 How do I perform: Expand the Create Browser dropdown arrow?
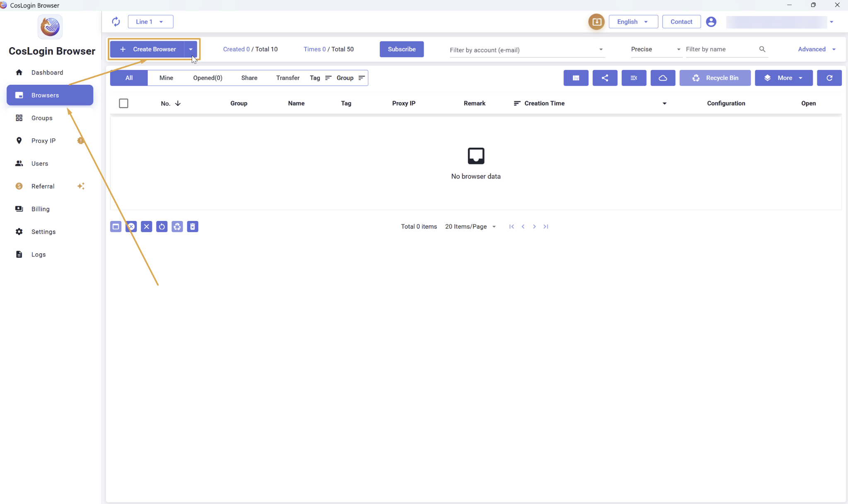tap(190, 49)
